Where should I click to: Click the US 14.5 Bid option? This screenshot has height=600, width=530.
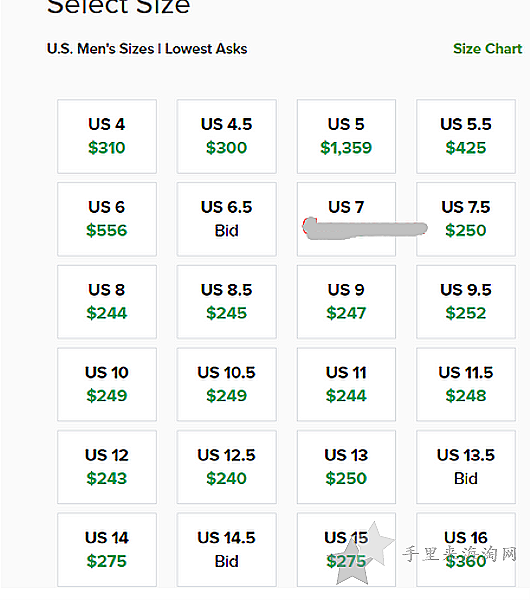click(x=227, y=549)
